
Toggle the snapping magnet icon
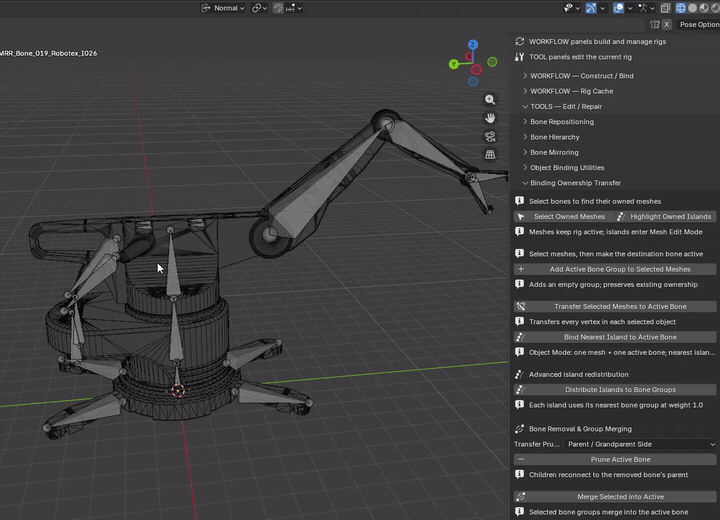coord(278,8)
